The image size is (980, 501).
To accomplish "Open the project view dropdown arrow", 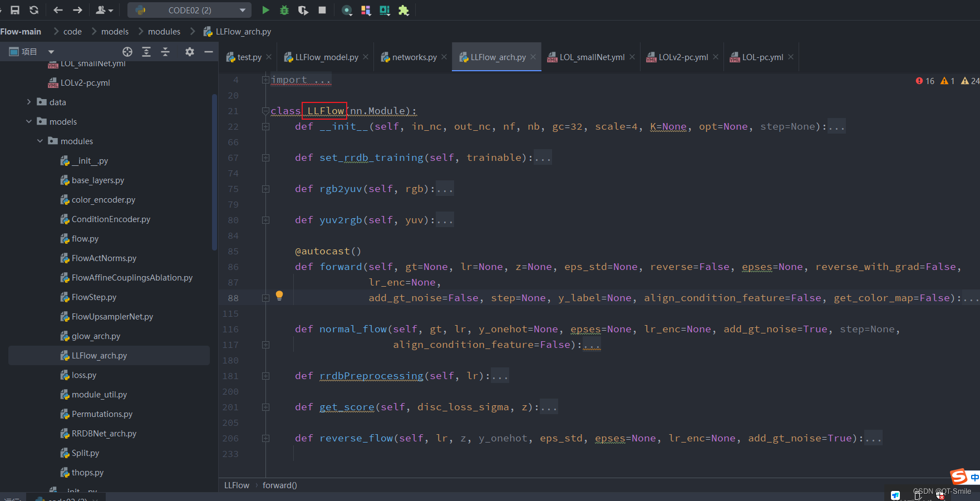I will (51, 52).
